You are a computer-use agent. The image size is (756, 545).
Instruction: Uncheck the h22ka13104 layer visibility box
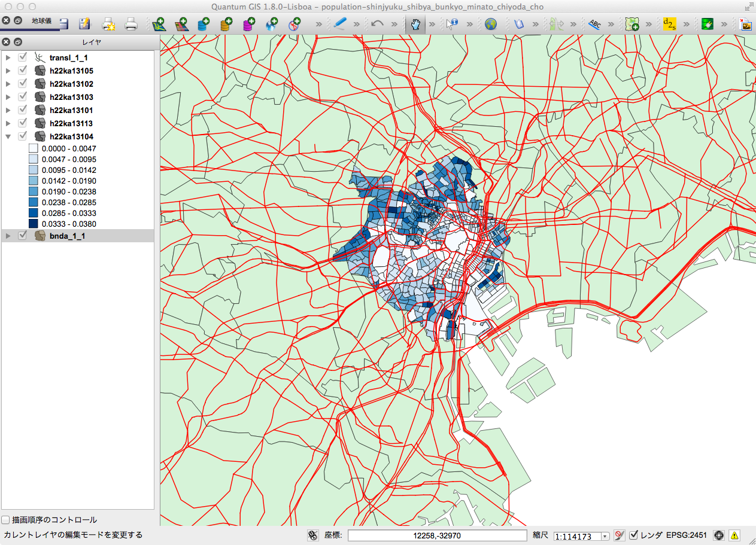click(23, 136)
